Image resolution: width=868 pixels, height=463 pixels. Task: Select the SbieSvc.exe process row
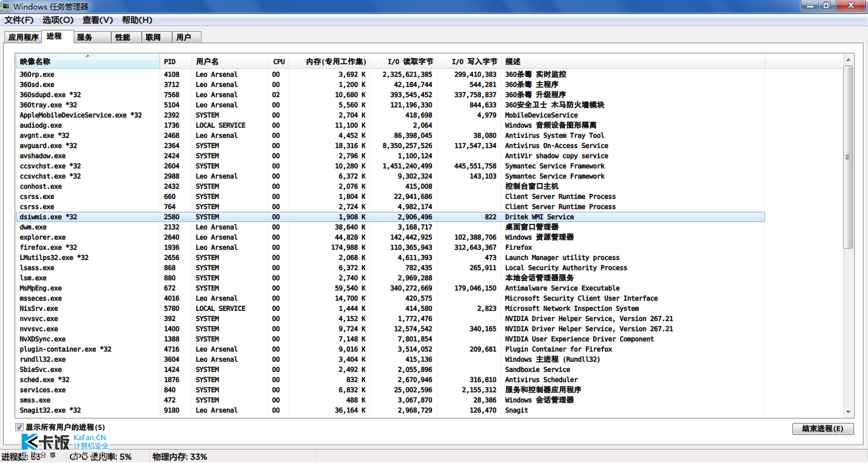coord(390,370)
